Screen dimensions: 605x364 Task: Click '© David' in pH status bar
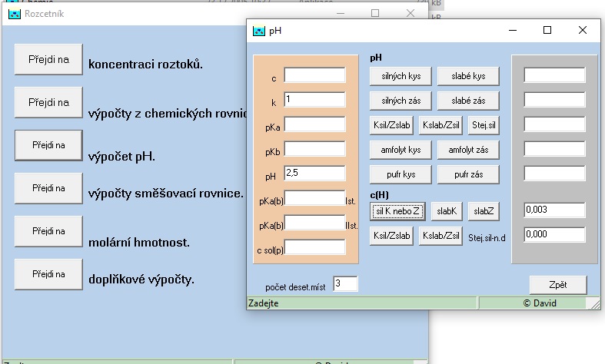pyautogui.click(x=540, y=303)
